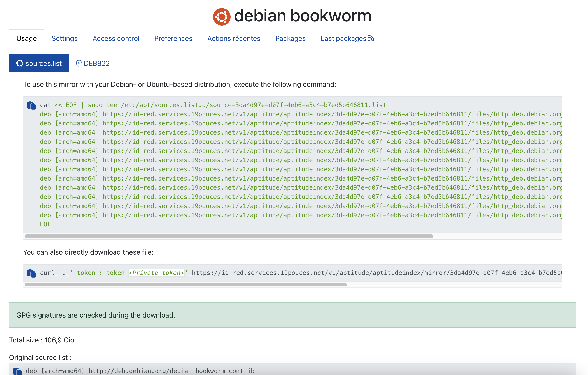Viewport: 588px width, 375px height.
Task: Click the Debian swirl icon next to DEB822
Action: [79, 63]
